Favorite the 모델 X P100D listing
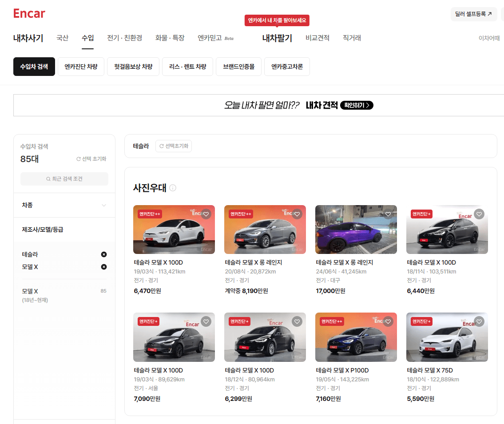The width and height of the screenshot is (504, 424). [x=388, y=321]
